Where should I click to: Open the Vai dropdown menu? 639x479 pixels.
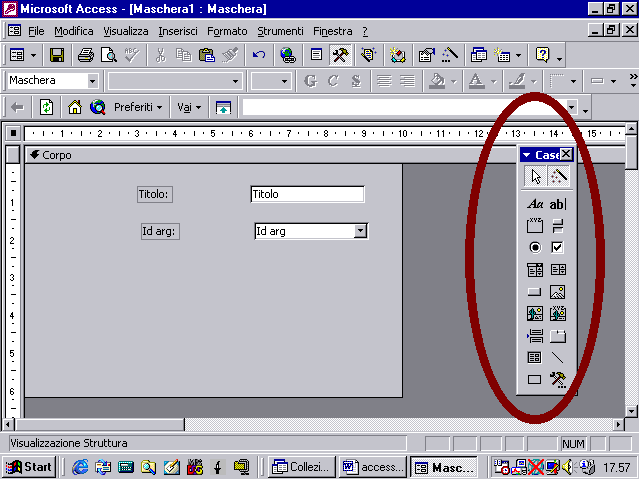click(x=189, y=107)
